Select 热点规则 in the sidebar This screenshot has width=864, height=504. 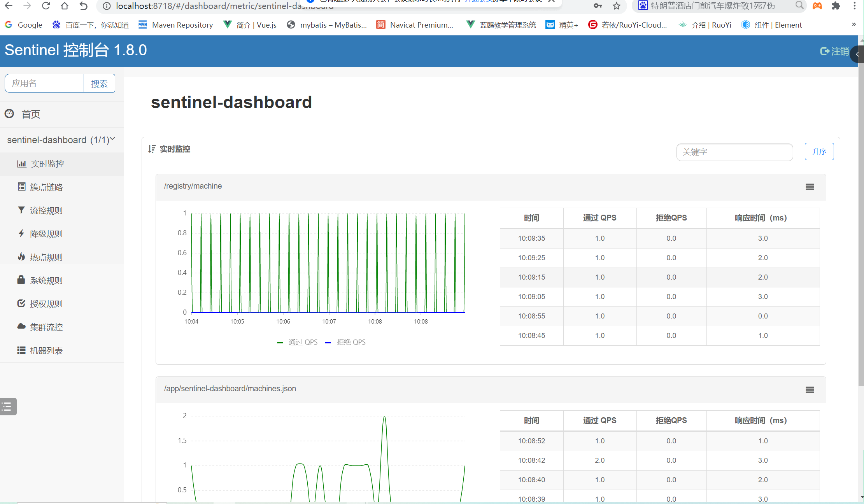click(x=62, y=257)
